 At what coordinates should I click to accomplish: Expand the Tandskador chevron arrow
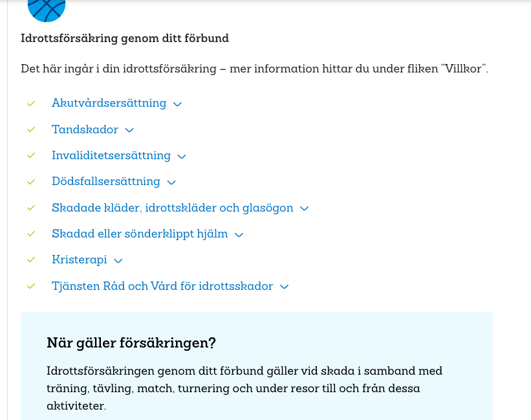tap(129, 130)
